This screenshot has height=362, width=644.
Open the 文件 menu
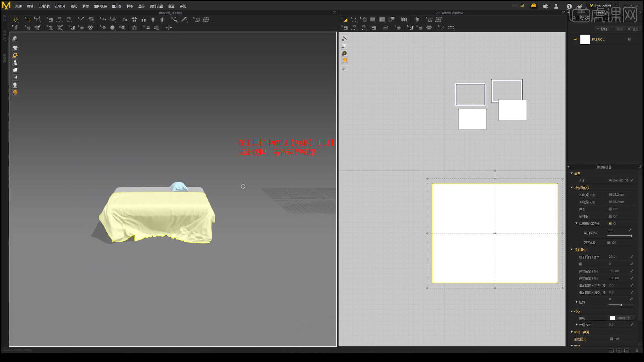18,6
